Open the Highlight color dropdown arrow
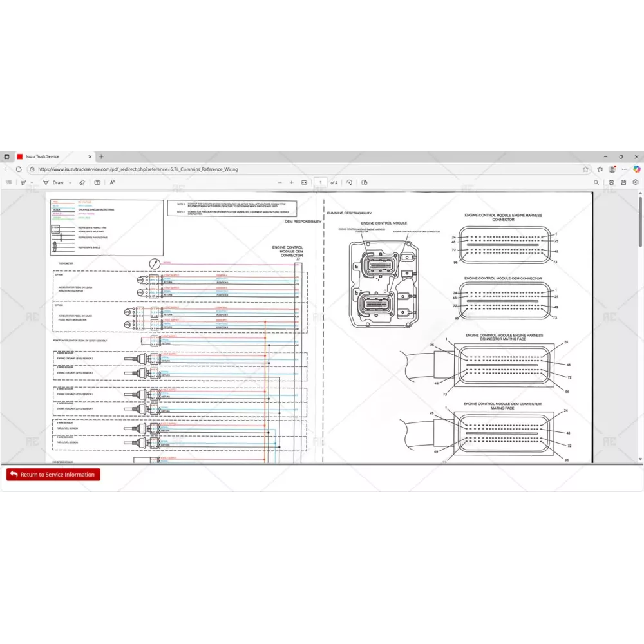 tap(32, 182)
